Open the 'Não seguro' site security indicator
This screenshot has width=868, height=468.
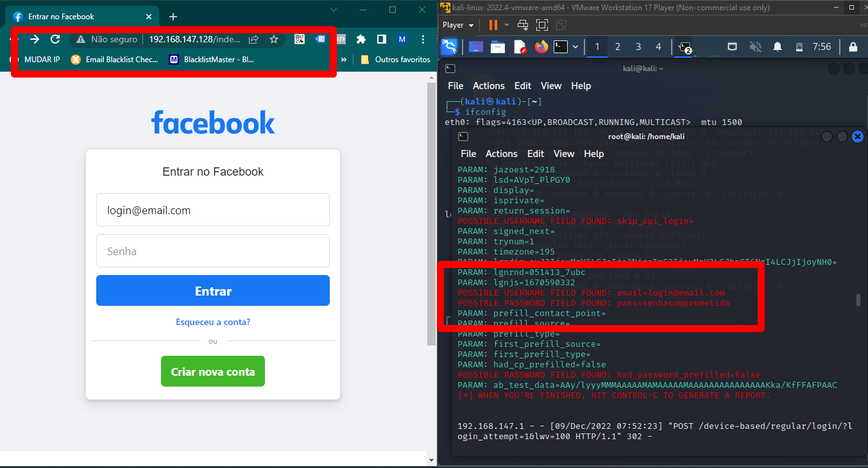coord(106,39)
